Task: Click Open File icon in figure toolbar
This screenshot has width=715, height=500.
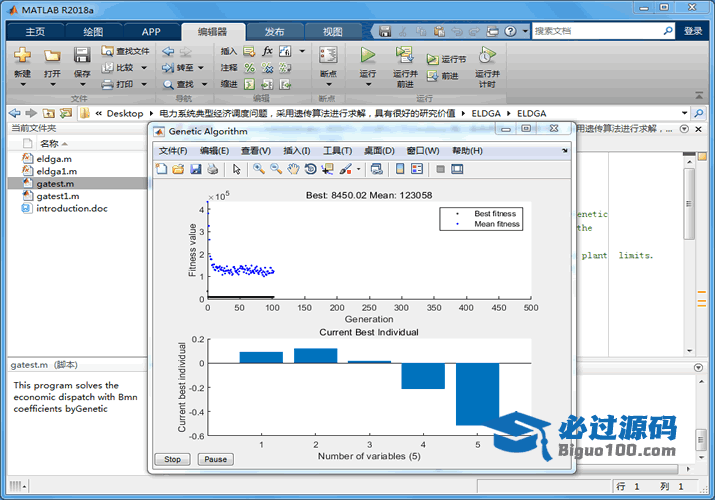Action: 178,169
